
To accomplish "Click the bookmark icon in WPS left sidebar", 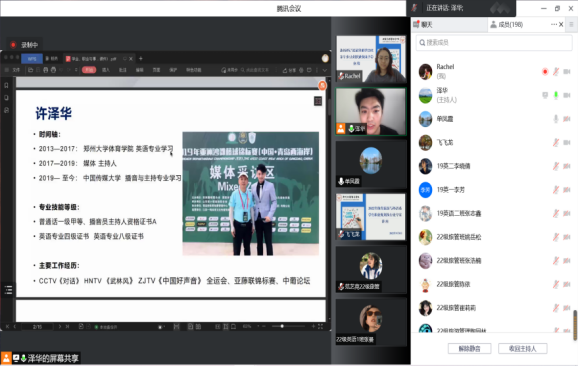I will (6, 85).
